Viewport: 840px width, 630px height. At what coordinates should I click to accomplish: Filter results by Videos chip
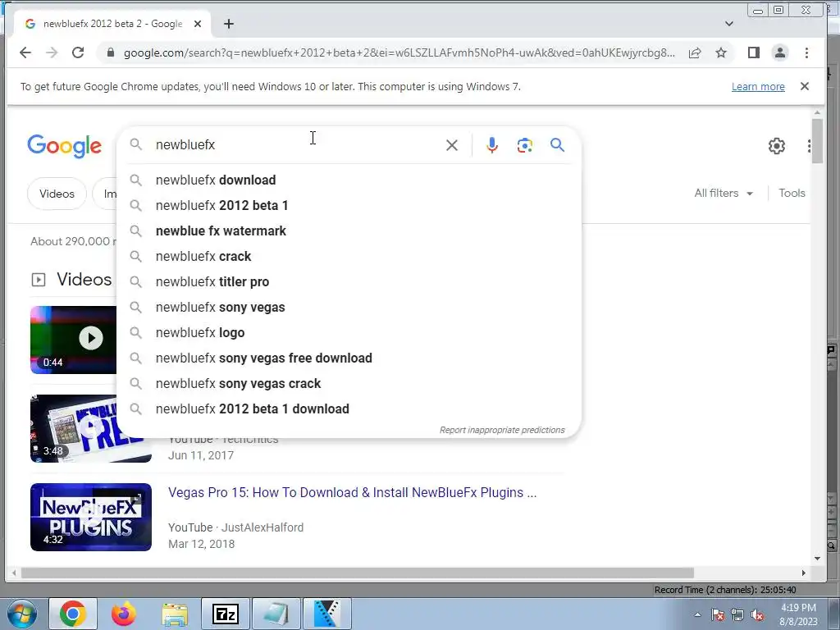(57, 194)
